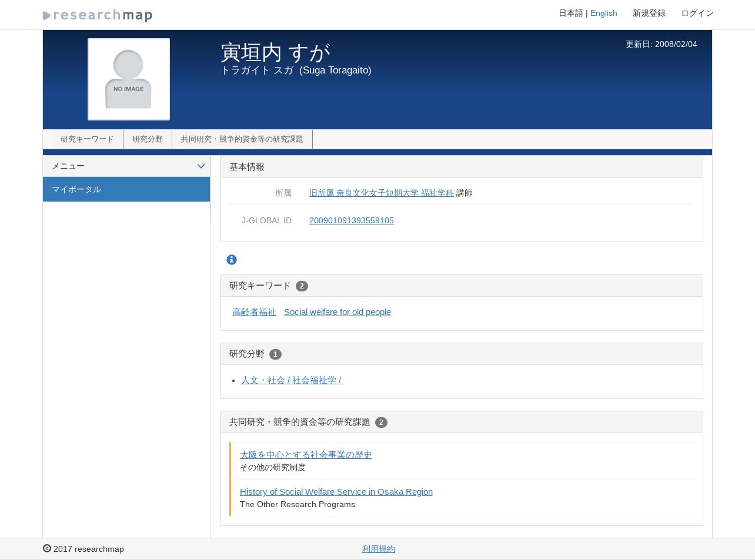Click the 更新日: 2008/02/04 text
This screenshot has width=755, height=560.
(662, 44)
